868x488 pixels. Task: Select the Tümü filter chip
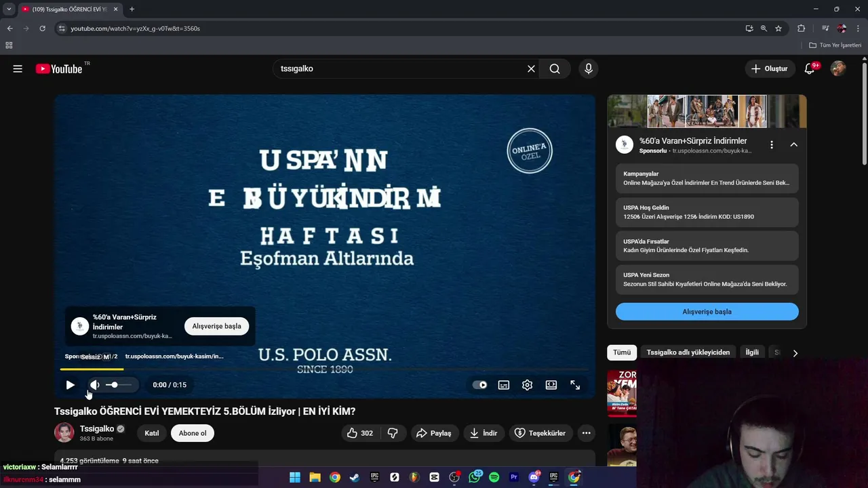point(622,352)
